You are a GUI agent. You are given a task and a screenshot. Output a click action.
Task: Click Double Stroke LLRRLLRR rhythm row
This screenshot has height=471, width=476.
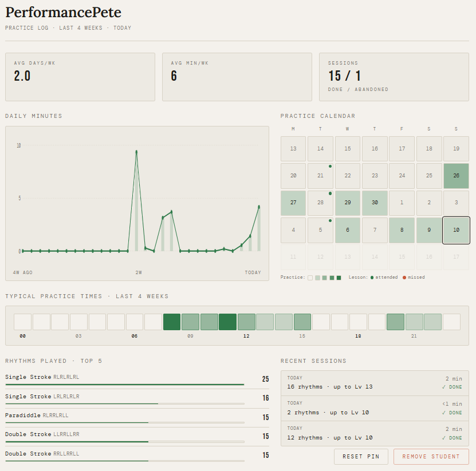click(137, 437)
